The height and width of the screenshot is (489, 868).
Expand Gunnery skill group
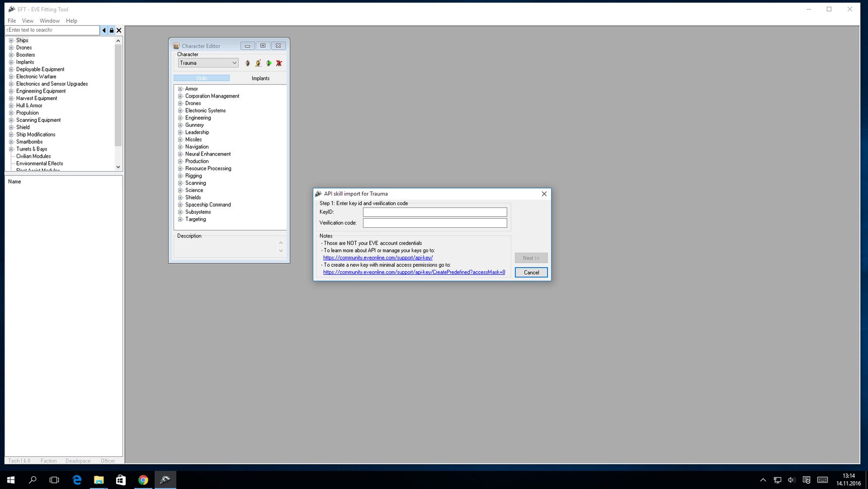180,125
